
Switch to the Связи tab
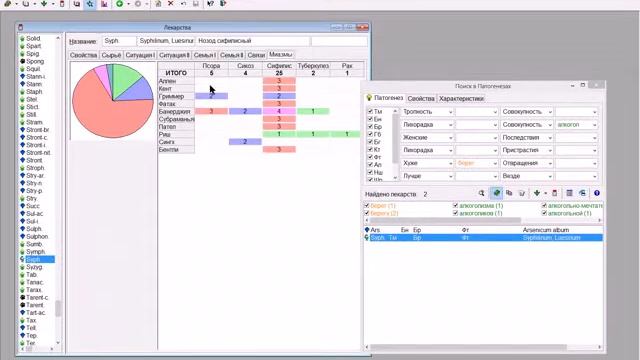256,55
